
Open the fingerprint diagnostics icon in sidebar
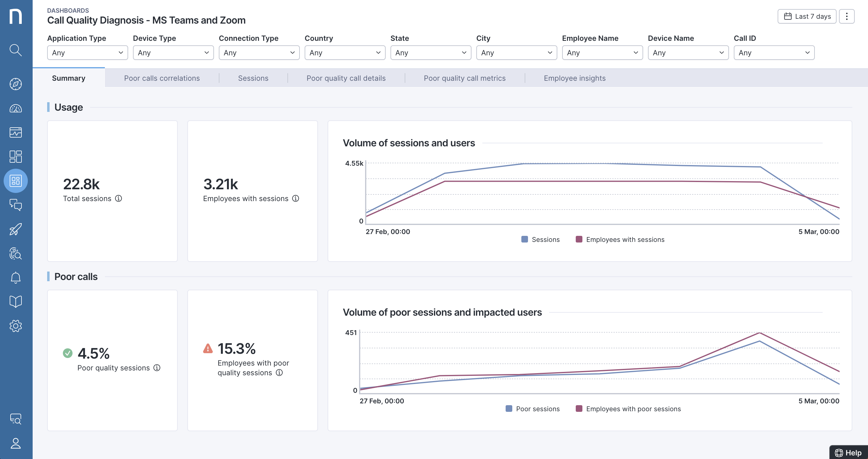[x=15, y=253]
